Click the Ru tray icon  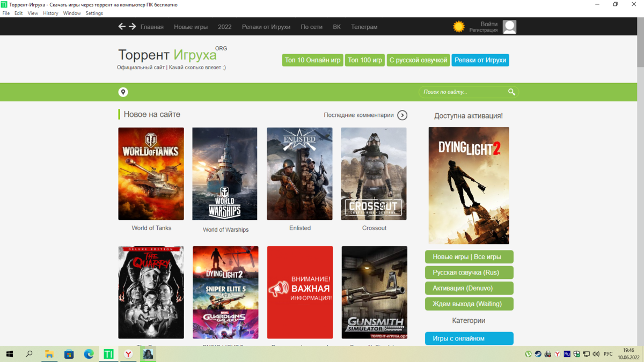pyautogui.click(x=567, y=354)
